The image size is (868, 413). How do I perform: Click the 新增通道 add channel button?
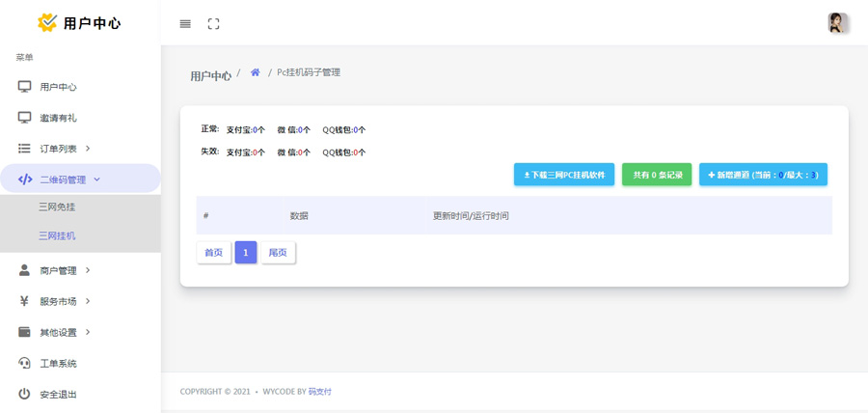[x=763, y=175]
